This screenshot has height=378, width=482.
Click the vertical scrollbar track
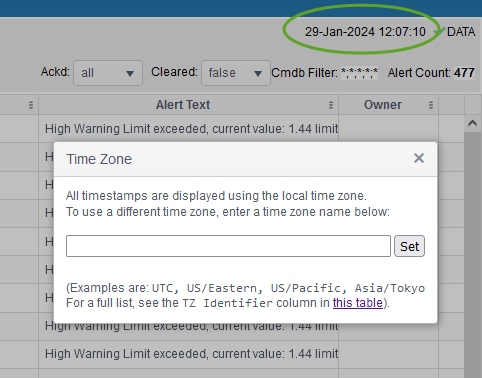(x=472, y=253)
